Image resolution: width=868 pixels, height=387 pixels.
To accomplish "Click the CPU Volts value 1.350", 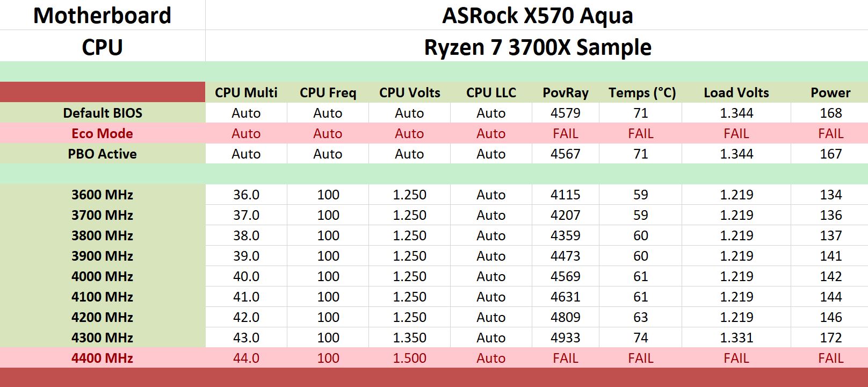I will pyautogui.click(x=409, y=338).
